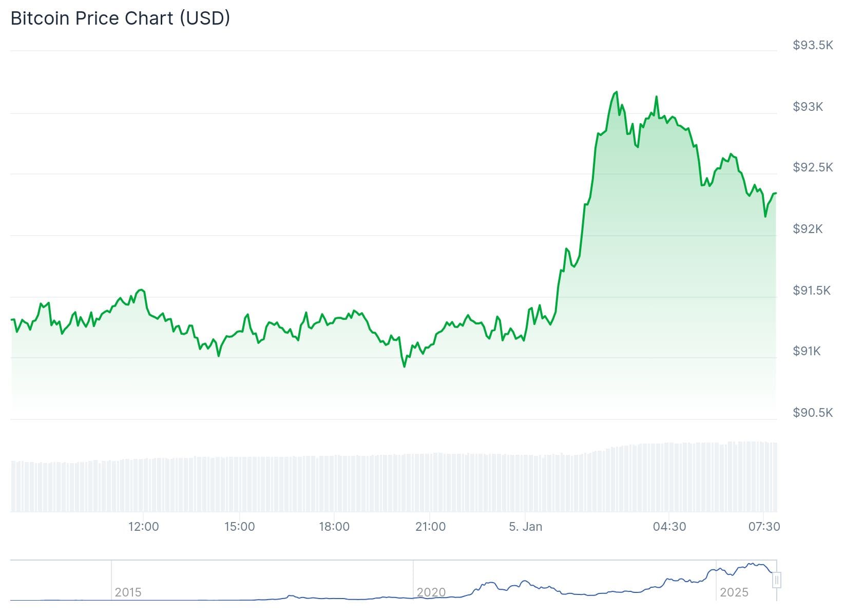Image resolution: width=844 pixels, height=616 pixels.
Task: Click the $92K price axis label
Action: [x=808, y=229]
